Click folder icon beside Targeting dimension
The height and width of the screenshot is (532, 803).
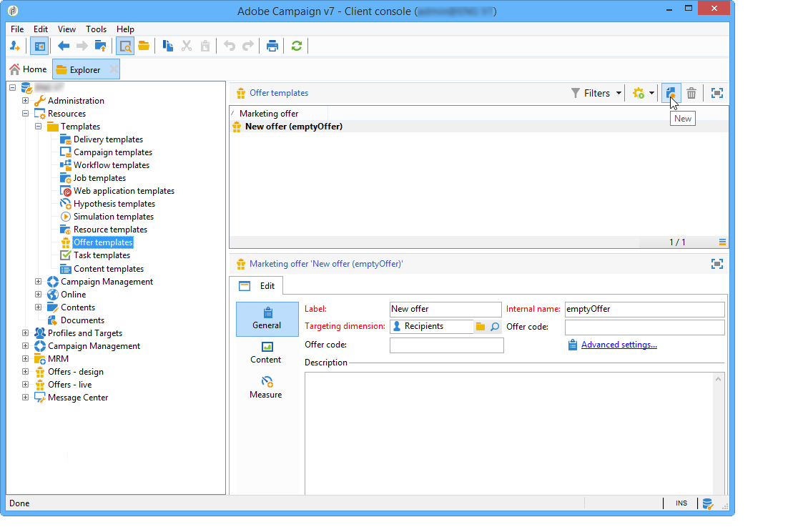(x=481, y=327)
